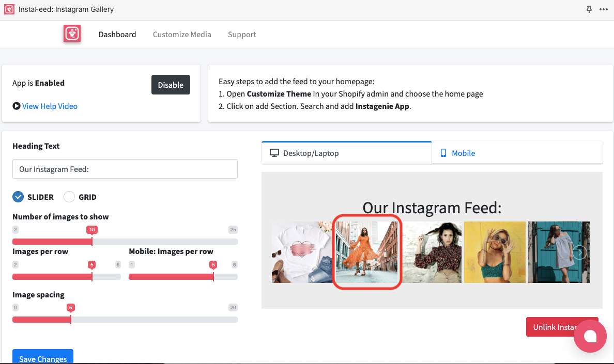
Task: Open the Support page
Action: [242, 35]
